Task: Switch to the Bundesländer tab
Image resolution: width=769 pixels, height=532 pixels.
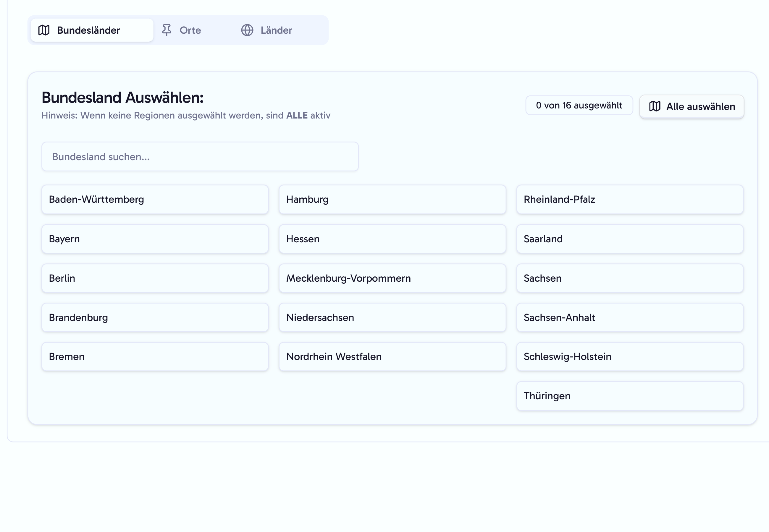Action: point(92,30)
